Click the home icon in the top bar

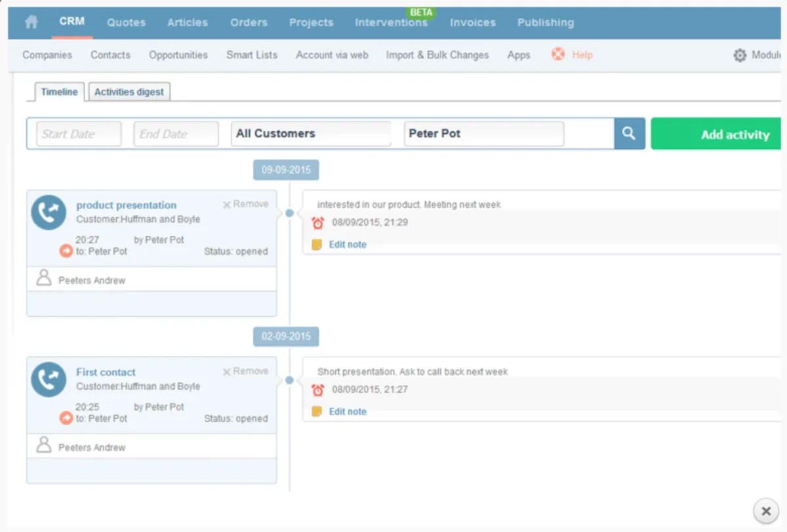31,22
